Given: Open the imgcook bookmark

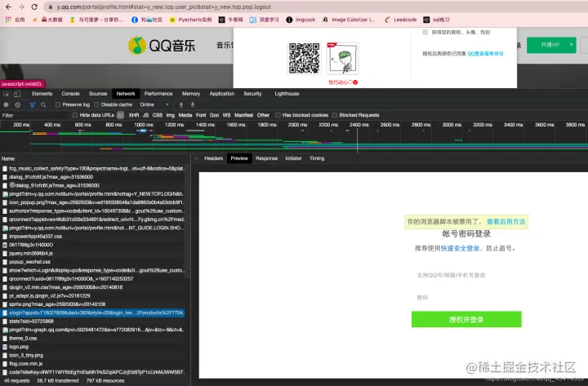Looking at the screenshot, I should (x=301, y=20).
